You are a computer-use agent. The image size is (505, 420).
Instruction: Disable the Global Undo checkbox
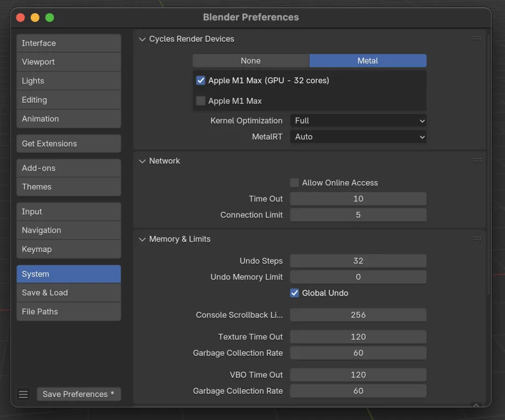click(294, 293)
